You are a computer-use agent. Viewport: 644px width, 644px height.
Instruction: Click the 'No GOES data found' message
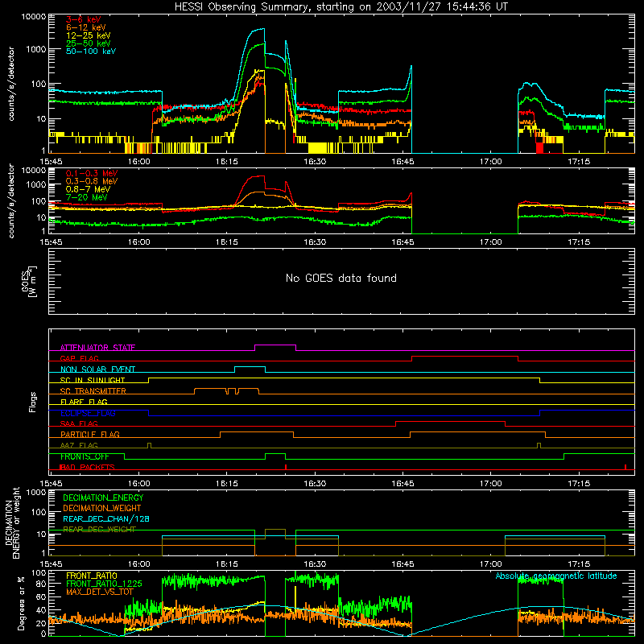point(341,278)
